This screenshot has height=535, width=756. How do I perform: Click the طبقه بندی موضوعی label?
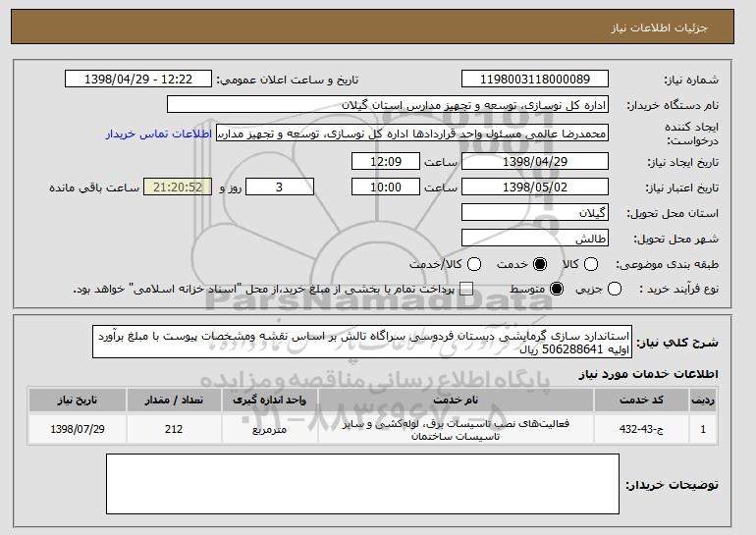(668, 264)
